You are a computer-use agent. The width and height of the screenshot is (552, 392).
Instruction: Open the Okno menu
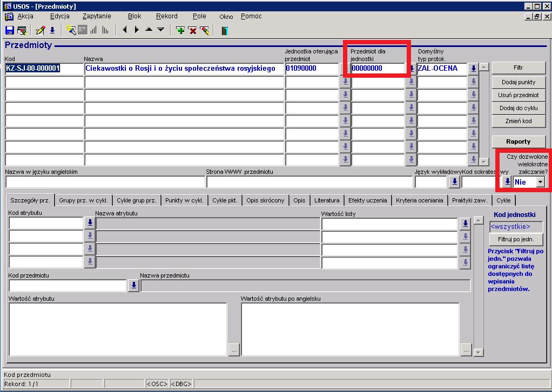click(x=226, y=17)
